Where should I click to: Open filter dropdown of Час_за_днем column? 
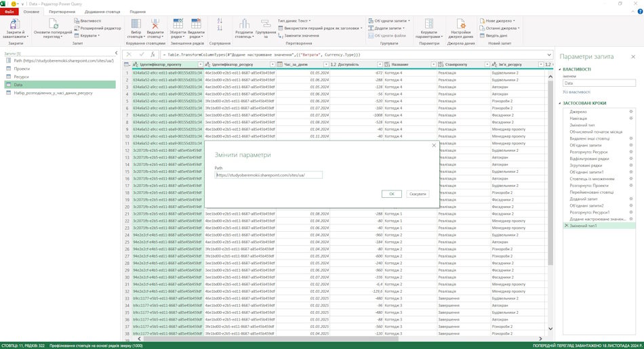pyautogui.click(x=326, y=64)
